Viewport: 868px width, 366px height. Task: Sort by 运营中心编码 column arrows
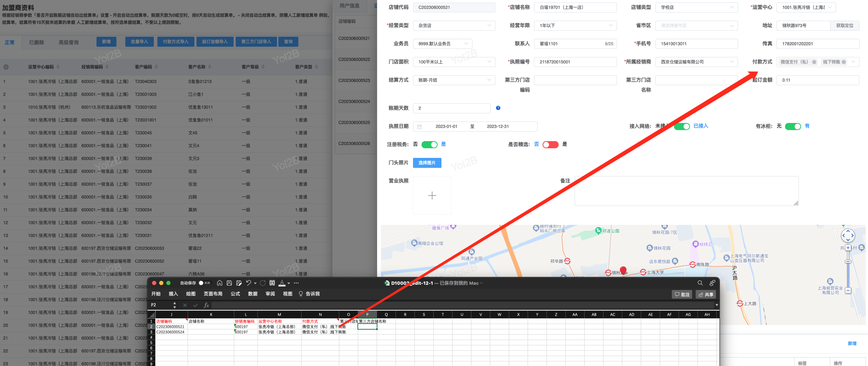point(58,67)
